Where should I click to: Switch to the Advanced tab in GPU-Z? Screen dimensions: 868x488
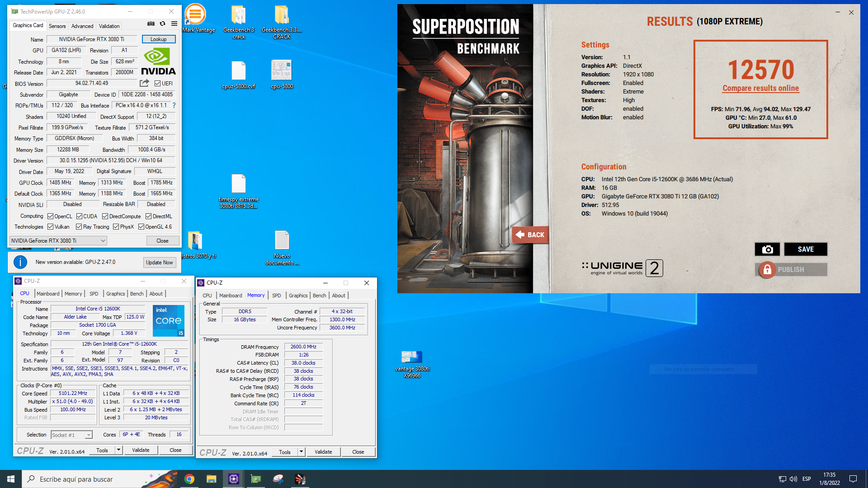coord(82,26)
